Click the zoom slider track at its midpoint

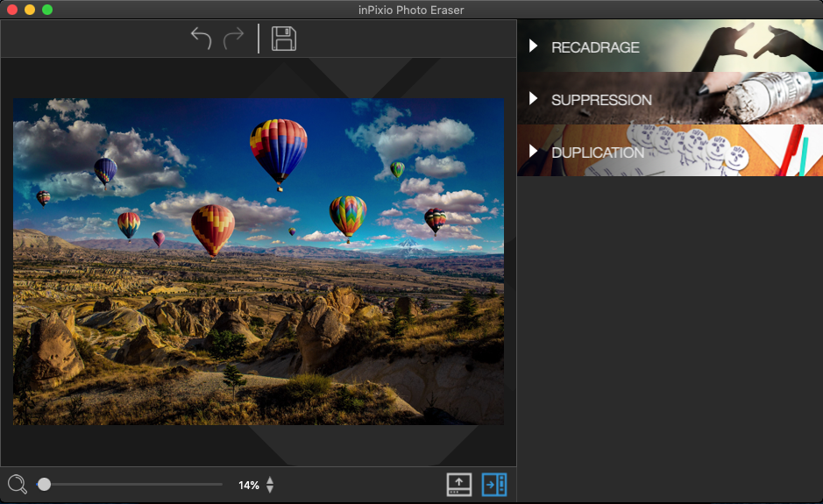coord(131,484)
